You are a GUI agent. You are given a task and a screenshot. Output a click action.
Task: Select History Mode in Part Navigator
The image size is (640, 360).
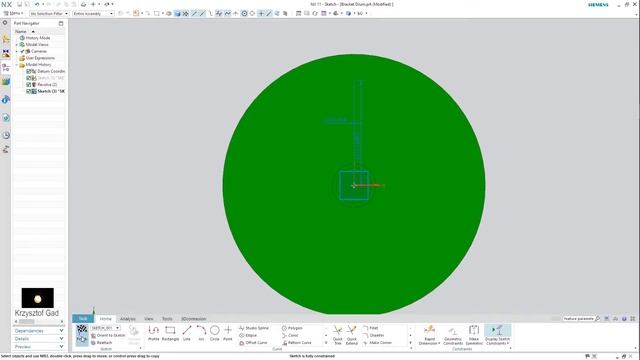point(38,38)
